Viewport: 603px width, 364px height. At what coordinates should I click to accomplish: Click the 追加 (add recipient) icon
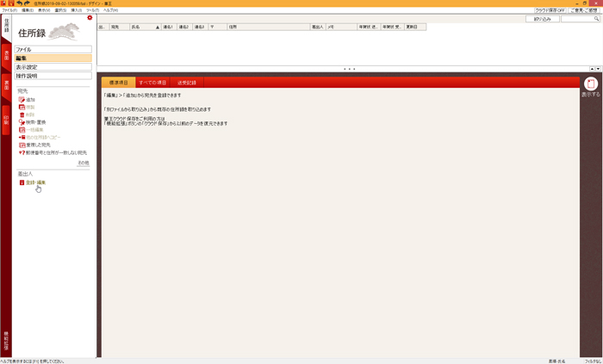click(22, 100)
